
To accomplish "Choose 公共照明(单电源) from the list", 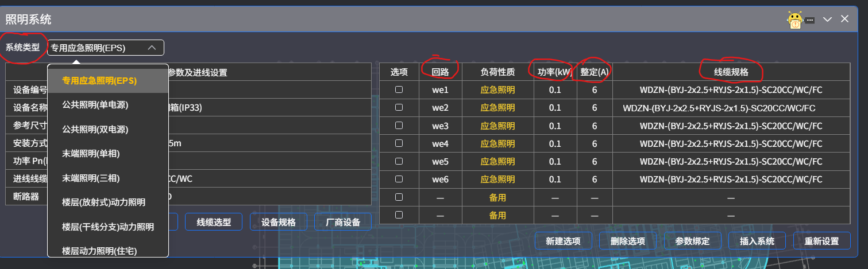I will (x=95, y=105).
